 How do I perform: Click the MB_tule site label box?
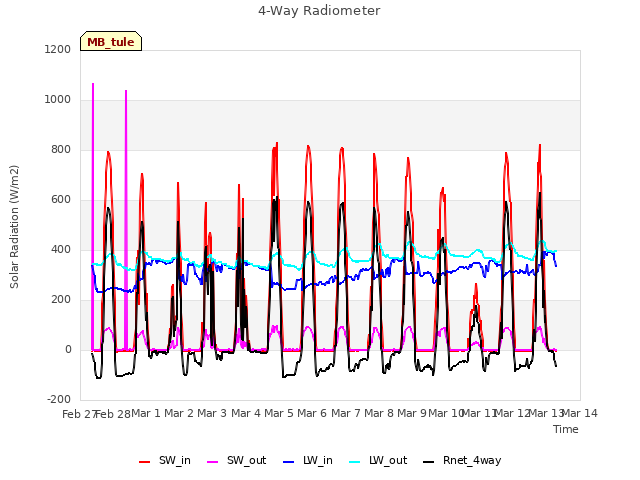[x=111, y=41]
